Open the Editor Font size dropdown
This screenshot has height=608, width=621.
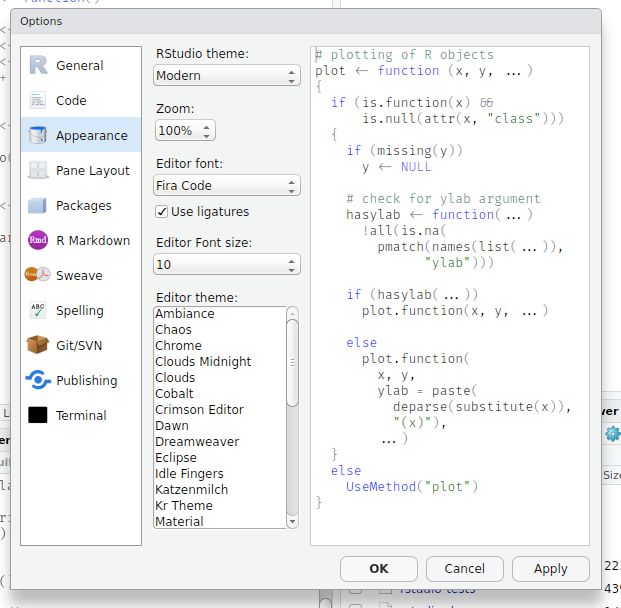(x=227, y=264)
